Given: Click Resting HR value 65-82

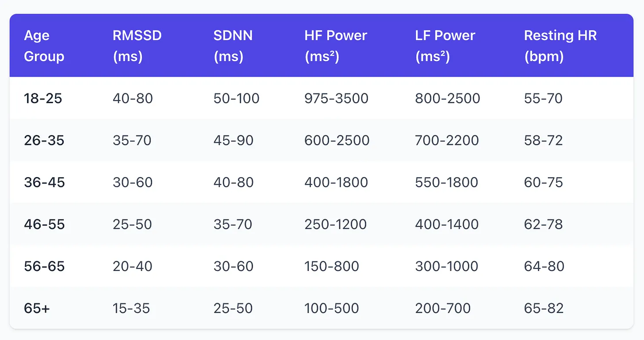Looking at the screenshot, I should pyautogui.click(x=544, y=308).
